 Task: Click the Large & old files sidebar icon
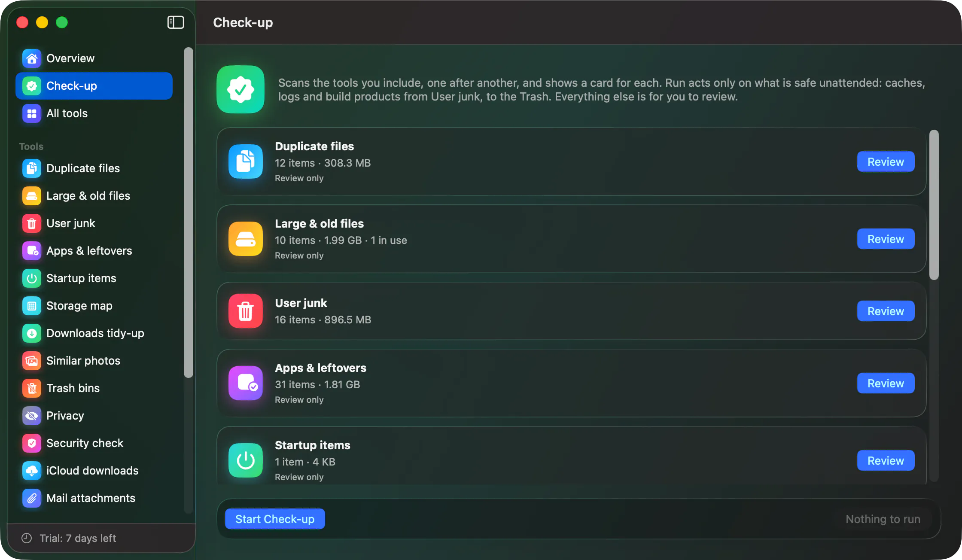(32, 196)
